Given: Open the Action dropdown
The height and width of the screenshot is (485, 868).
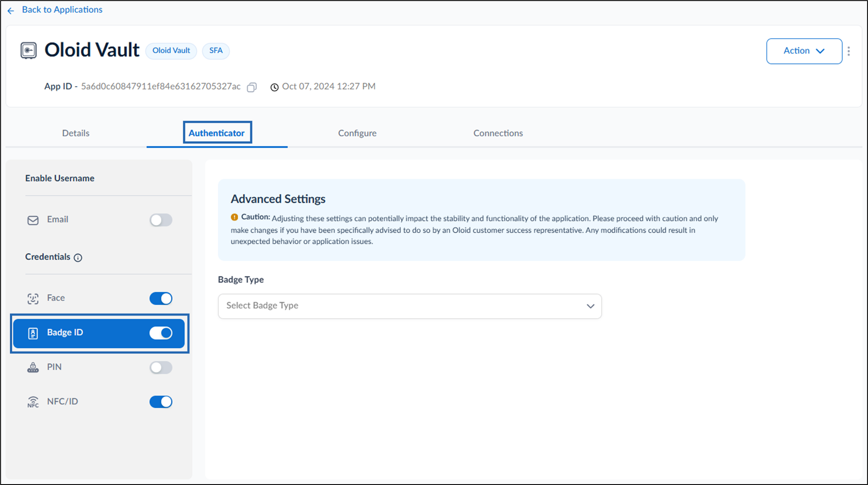Looking at the screenshot, I should click(x=804, y=51).
